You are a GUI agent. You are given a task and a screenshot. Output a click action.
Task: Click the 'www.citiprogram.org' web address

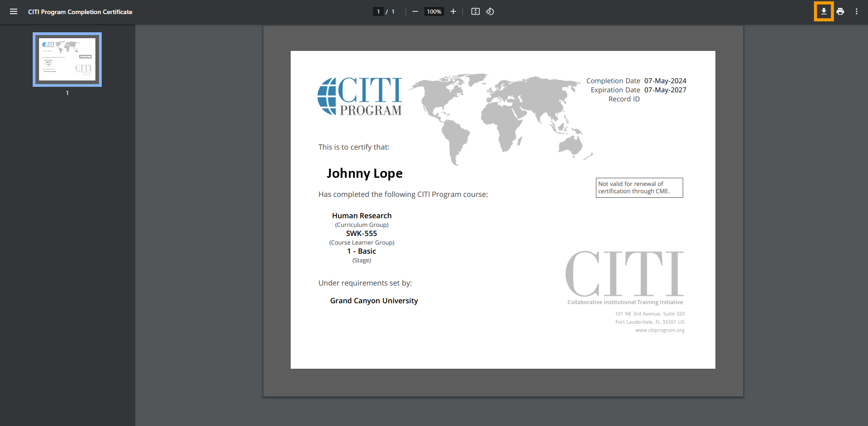pyautogui.click(x=660, y=330)
